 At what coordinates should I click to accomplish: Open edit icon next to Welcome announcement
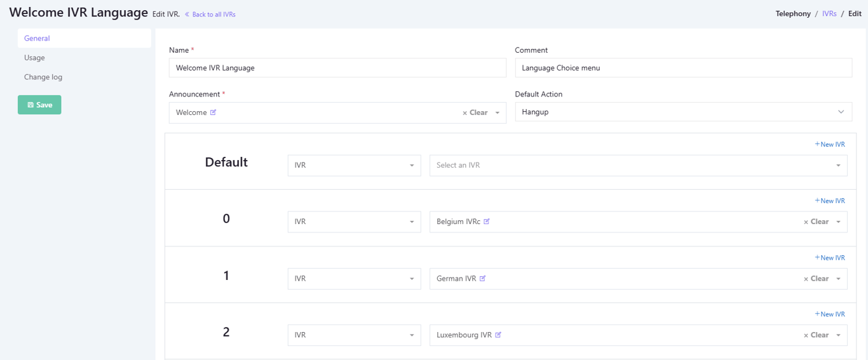[x=214, y=112]
